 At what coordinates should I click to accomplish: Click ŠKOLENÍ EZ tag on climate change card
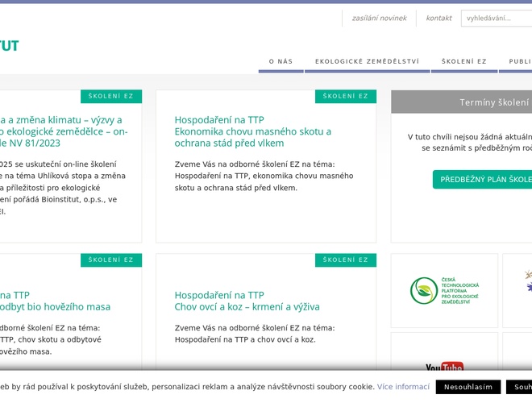point(110,97)
